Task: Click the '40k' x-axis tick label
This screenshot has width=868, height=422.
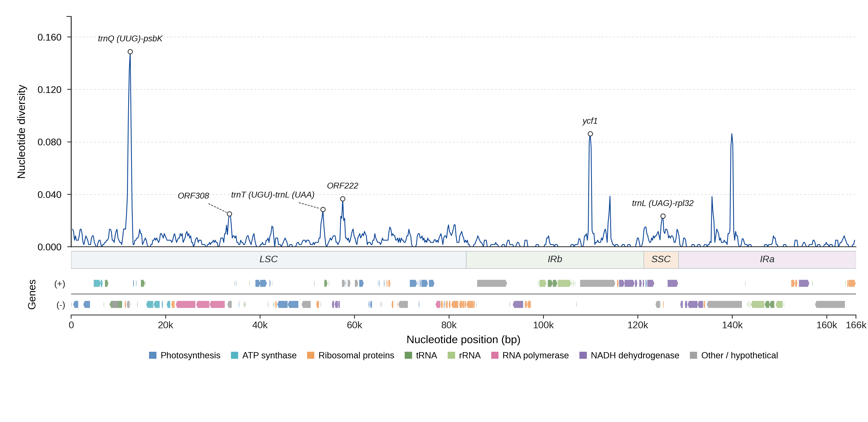Action: [x=260, y=325]
